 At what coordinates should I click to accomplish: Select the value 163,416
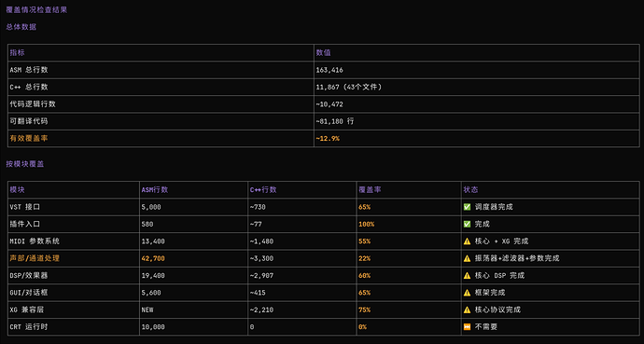(x=329, y=70)
